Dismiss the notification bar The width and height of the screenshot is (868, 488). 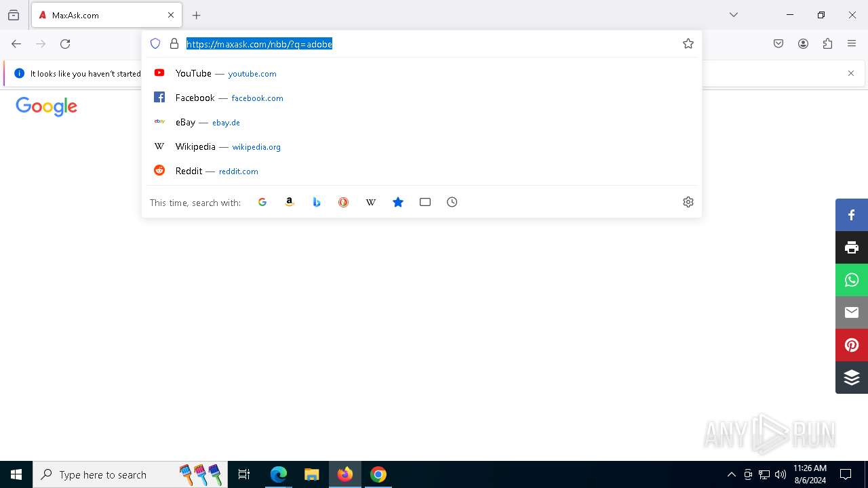coord(851,73)
